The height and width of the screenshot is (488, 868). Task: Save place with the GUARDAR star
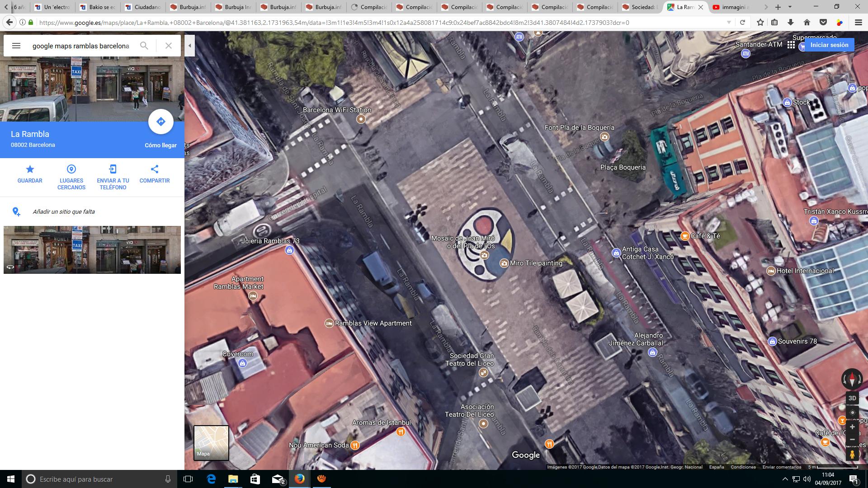pyautogui.click(x=30, y=174)
